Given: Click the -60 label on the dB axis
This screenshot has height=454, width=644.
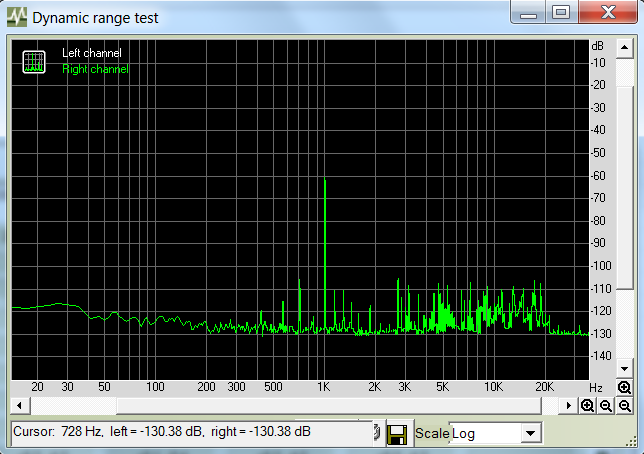Looking at the screenshot, I should click(x=598, y=176).
